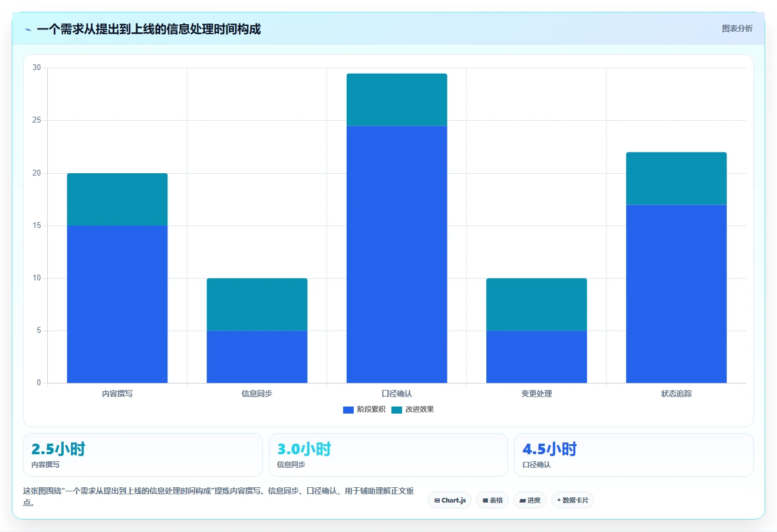
Task: Click the lightning icon beside the chart title
Action: point(28,29)
